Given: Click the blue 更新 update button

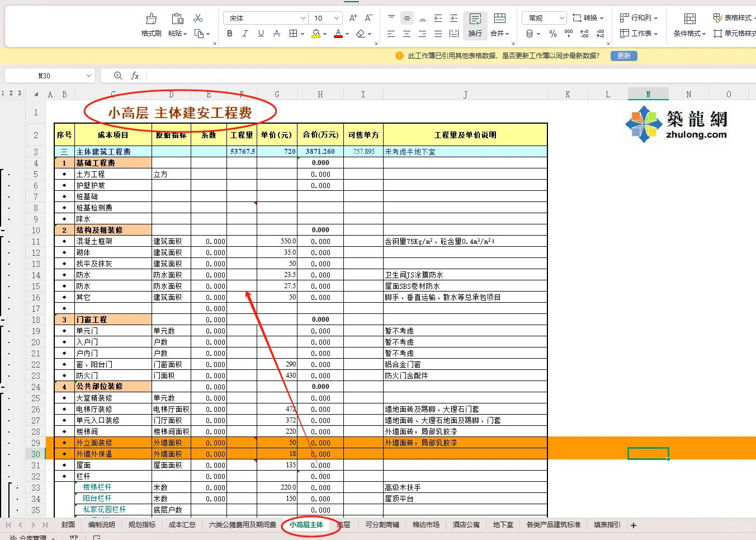Looking at the screenshot, I should click(624, 56).
